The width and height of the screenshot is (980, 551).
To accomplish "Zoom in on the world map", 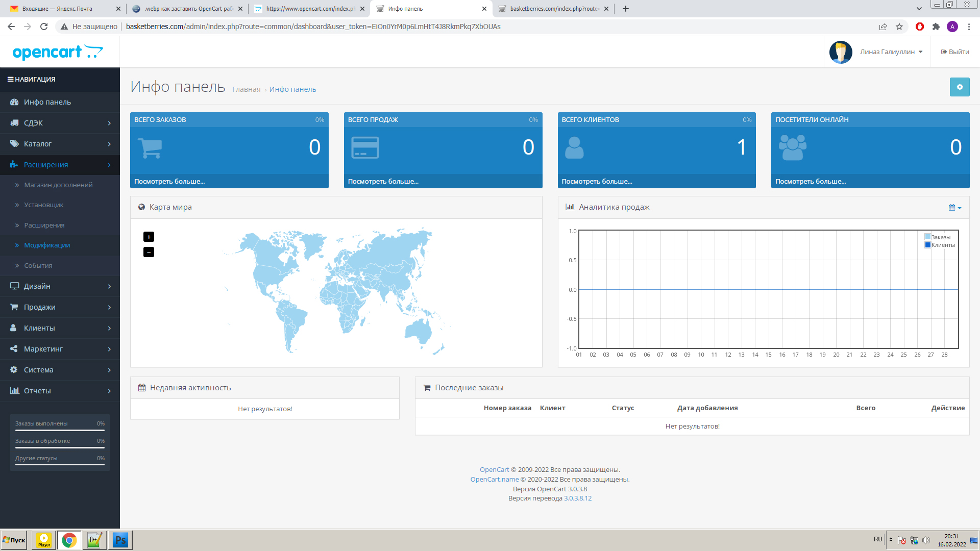I will coord(149,237).
